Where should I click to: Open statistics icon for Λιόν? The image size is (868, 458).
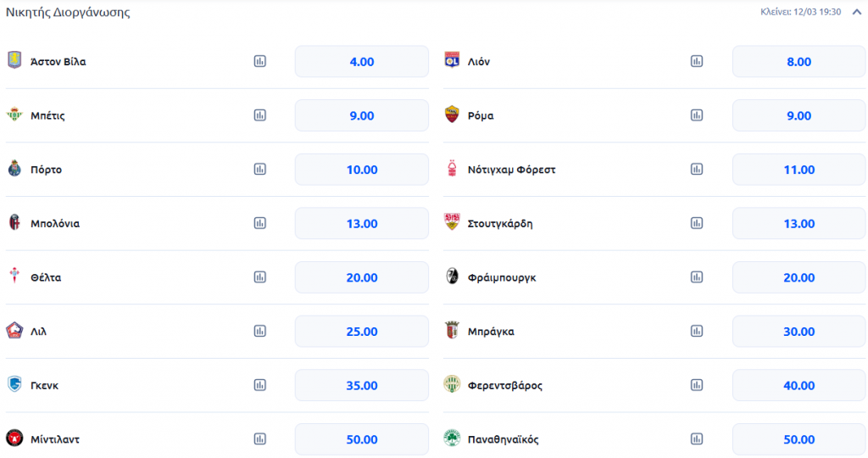pyautogui.click(x=697, y=61)
